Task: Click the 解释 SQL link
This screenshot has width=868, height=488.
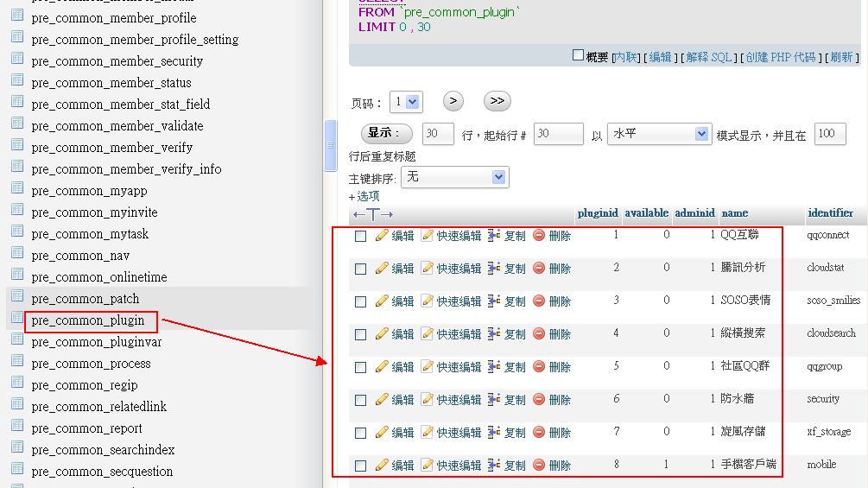Action: 709,57
